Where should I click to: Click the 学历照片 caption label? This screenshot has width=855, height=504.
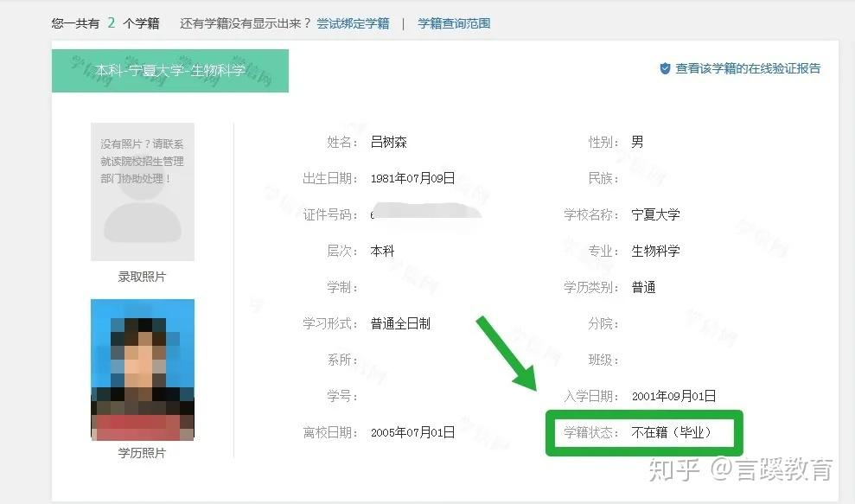[x=142, y=453]
